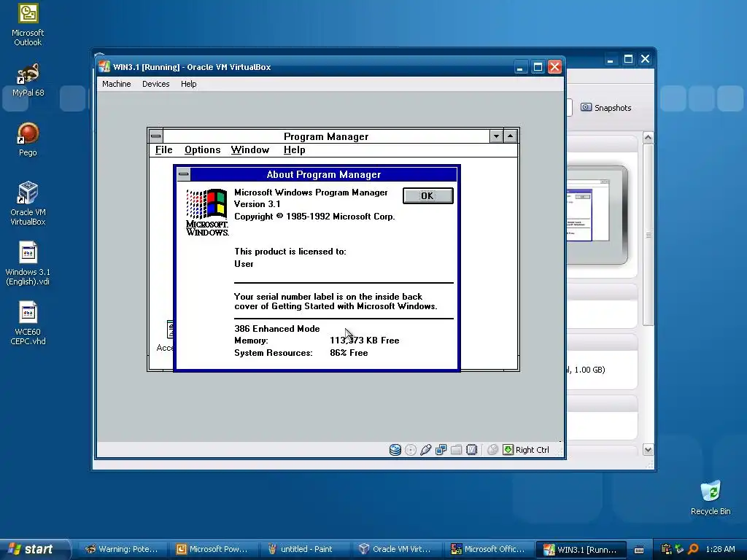
Task: Click OK in About Program Manager
Action: pos(427,195)
